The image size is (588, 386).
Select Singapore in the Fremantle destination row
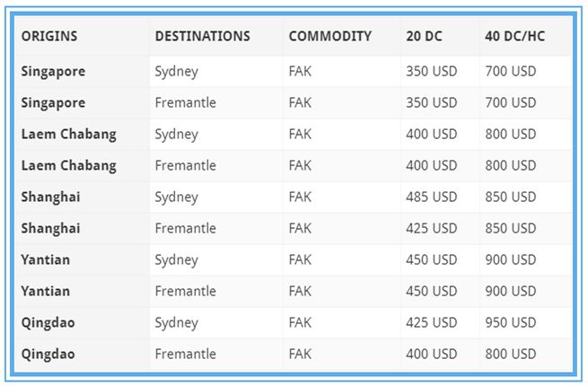pos(53,102)
